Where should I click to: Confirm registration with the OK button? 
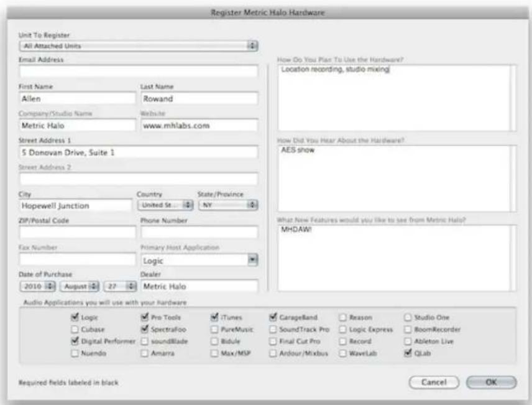click(x=491, y=382)
